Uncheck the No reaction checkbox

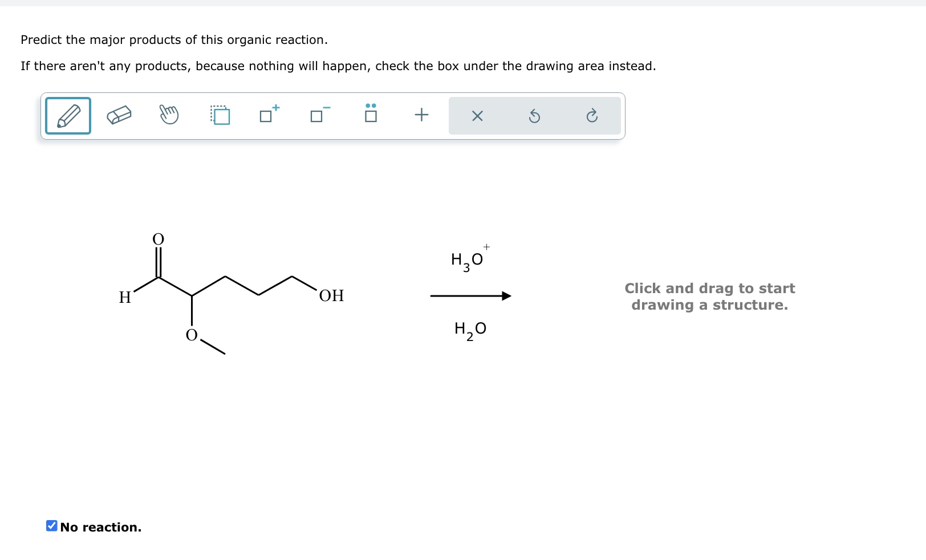[x=51, y=526]
